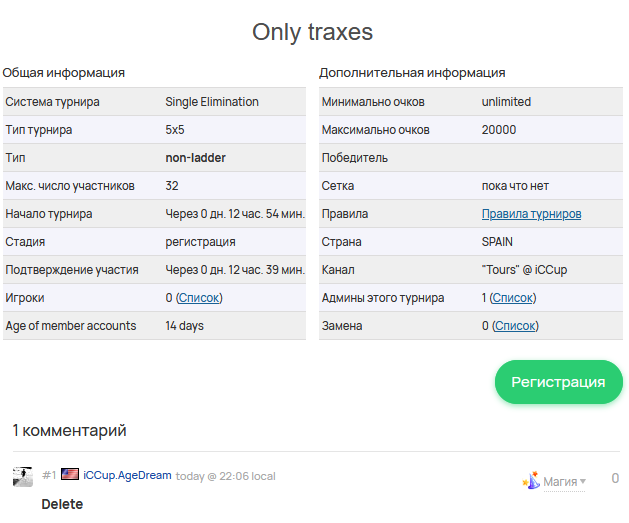
Task: Open the Список link for Админы этого турнира
Action: tap(513, 298)
